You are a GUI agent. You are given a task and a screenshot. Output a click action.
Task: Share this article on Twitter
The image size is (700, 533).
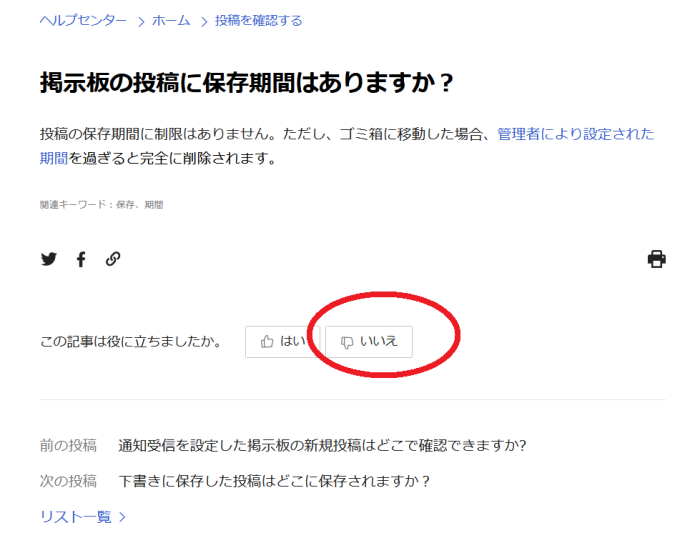pos(48,259)
